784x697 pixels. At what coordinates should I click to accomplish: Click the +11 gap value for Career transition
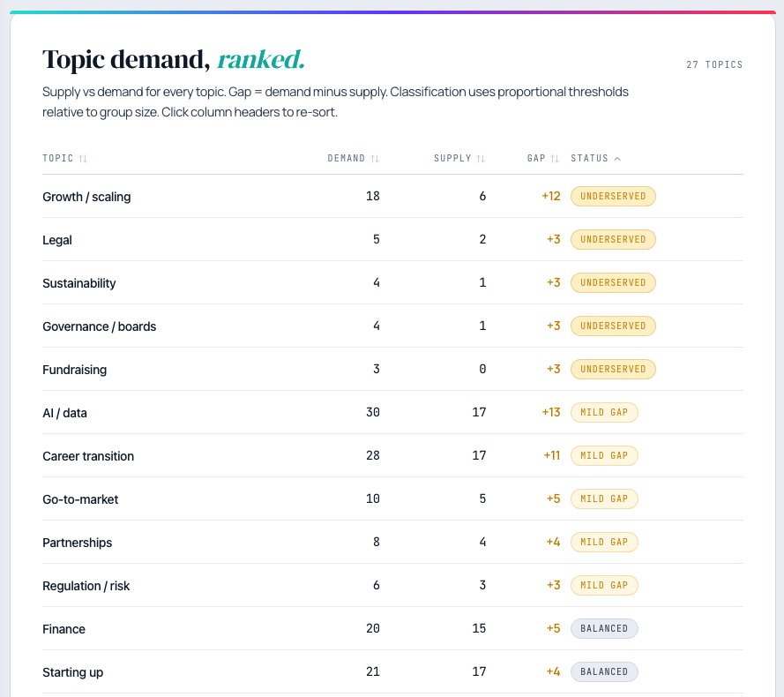(x=551, y=455)
